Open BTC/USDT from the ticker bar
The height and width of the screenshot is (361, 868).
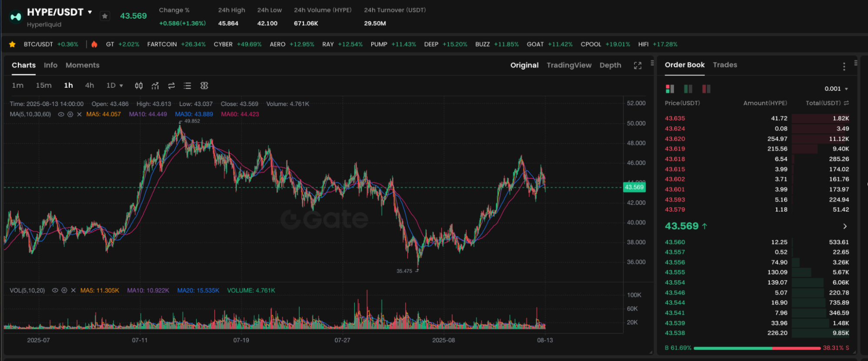coord(51,44)
